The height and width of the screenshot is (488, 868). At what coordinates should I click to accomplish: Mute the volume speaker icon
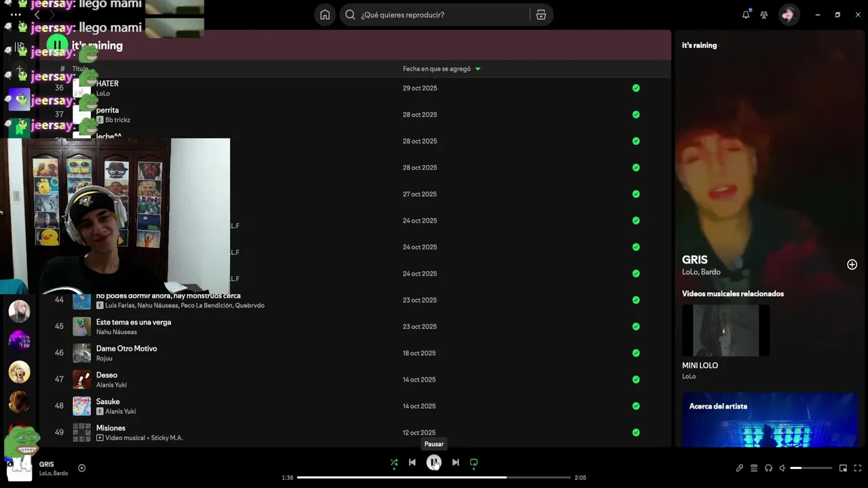point(783,468)
